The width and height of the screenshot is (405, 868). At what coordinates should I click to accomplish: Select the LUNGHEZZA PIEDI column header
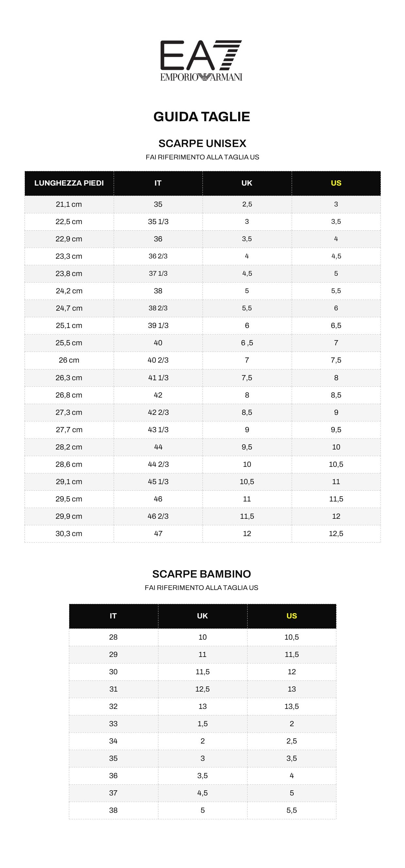pos(69,183)
